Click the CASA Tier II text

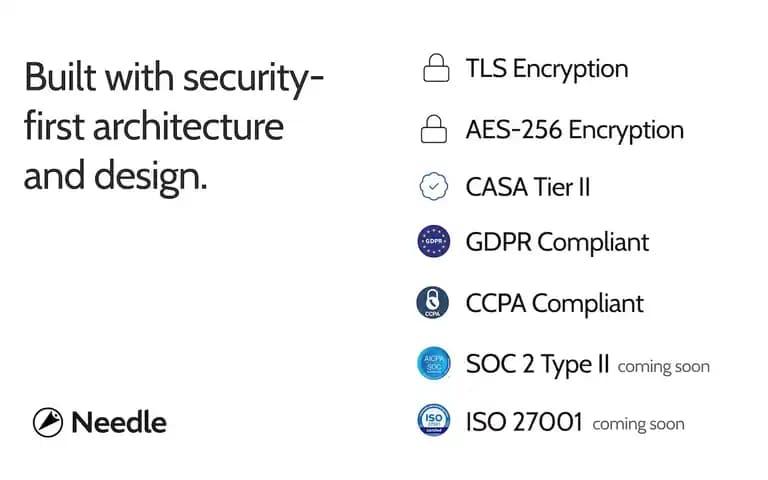pyautogui.click(x=528, y=187)
